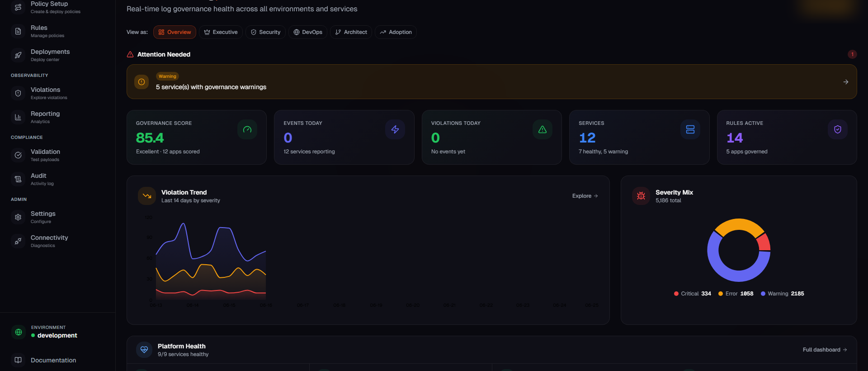Viewport: 868px width, 371px height.
Task: Click '9/9 services healthy' text
Action: pyautogui.click(x=183, y=354)
